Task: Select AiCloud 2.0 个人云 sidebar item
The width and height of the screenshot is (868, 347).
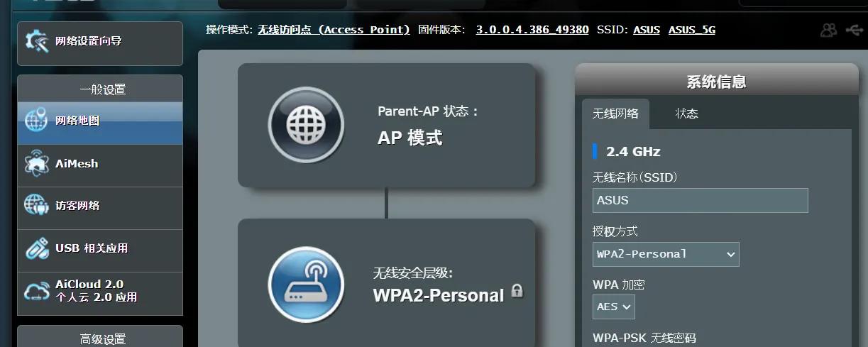Action: pos(100,293)
